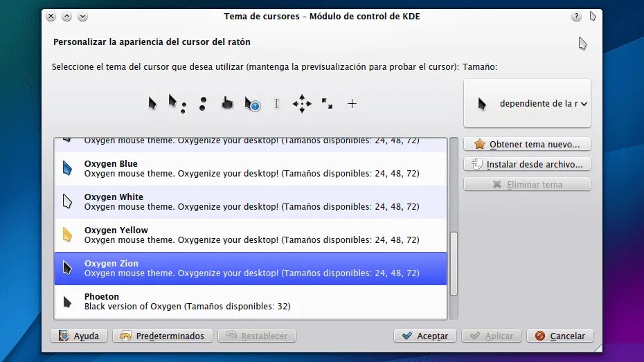This screenshot has width=644, height=362.
Task: Click the four-way move cursor preview
Action: pos(302,103)
